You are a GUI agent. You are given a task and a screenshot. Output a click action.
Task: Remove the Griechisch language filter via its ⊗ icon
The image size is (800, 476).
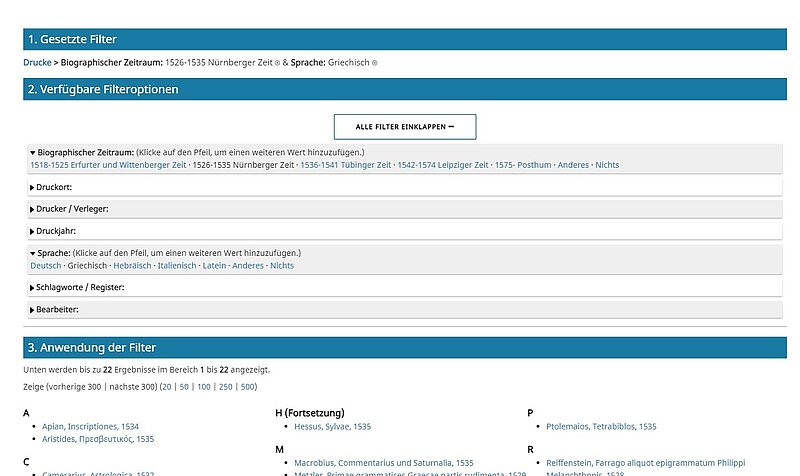[375, 63]
